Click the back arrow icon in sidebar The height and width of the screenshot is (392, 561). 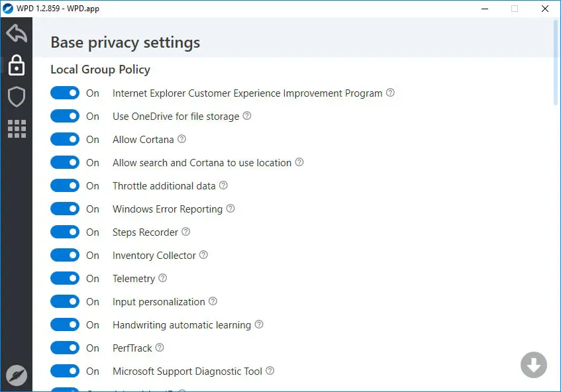coord(16,33)
